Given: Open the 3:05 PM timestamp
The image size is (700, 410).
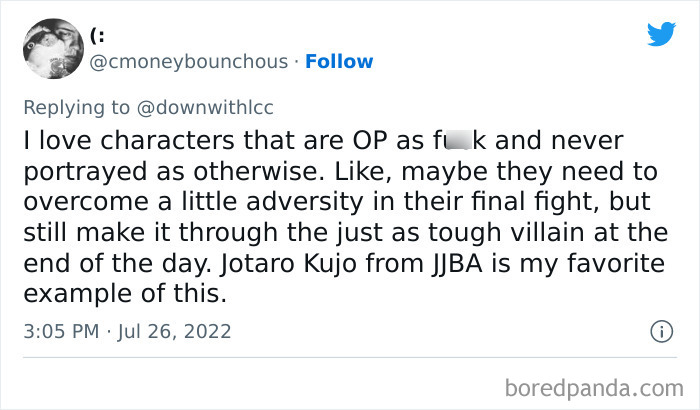Looking at the screenshot, I should [61, 331].
